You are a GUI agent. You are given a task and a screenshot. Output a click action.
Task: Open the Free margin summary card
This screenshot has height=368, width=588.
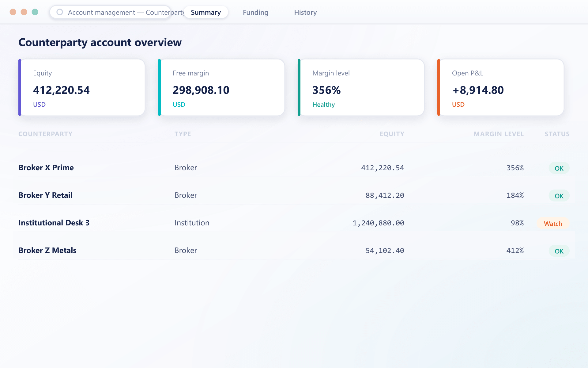tap(221, 87)
